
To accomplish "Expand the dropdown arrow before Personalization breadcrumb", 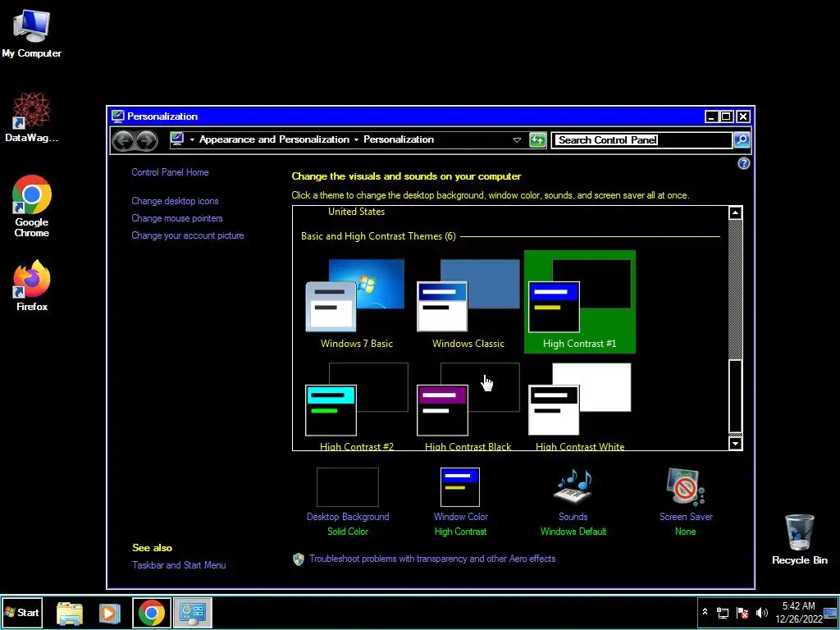I will pos(356,139).
